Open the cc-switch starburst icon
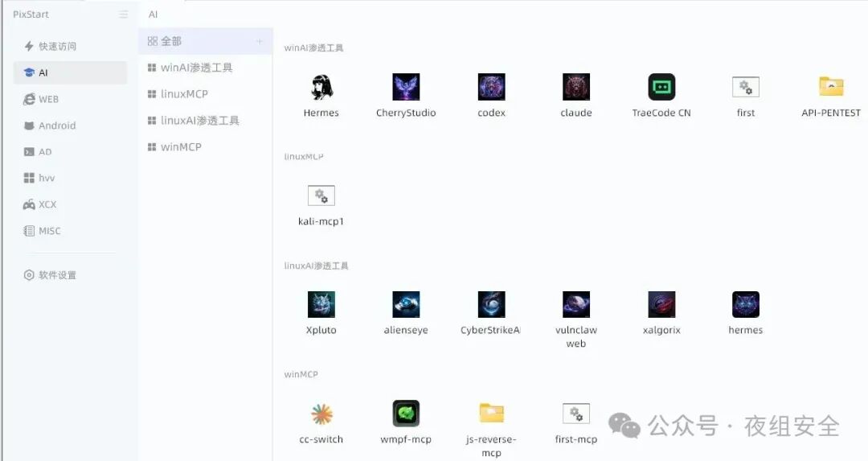This screenshot has width=868, height=461. (x=321, y=414)
